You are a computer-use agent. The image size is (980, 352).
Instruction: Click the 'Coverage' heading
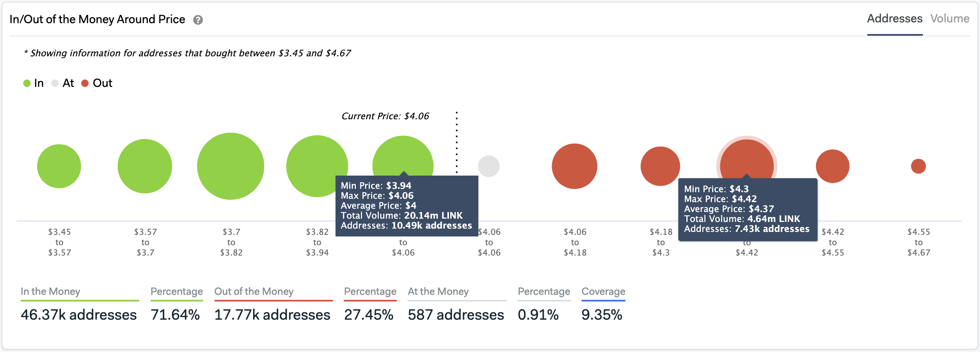point(603,292)
